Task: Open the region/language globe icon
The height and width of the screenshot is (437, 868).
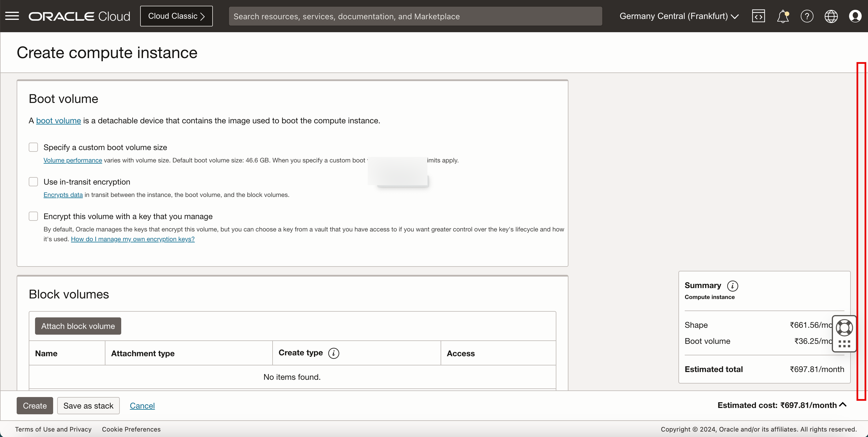Action: click(831, 16)
